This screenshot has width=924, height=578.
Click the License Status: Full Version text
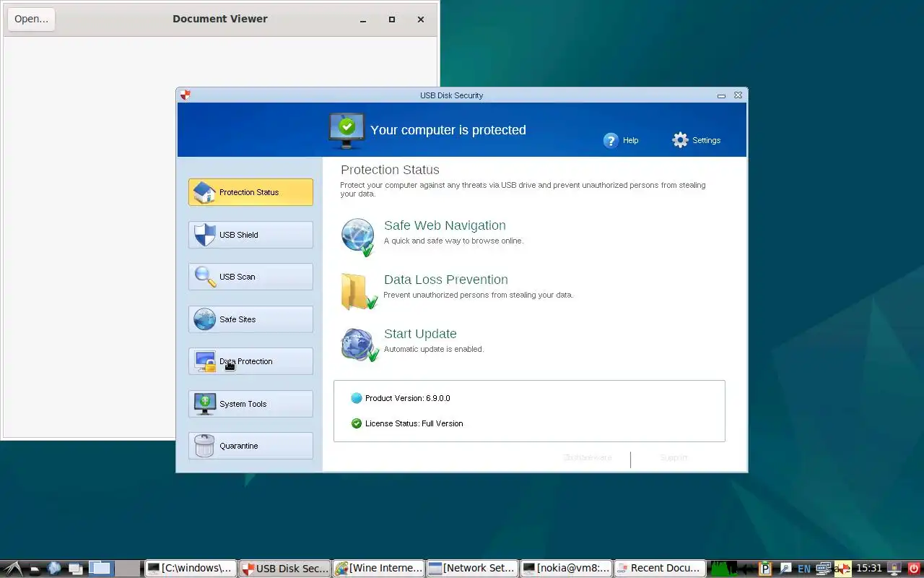(x=414, y=423)
